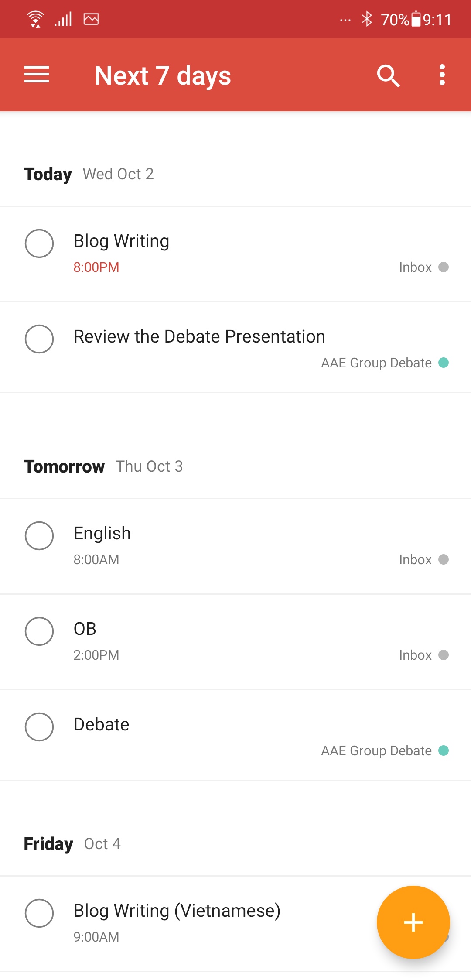
Task: Open the three-dot overflow menu
Action: pos(442,75)
